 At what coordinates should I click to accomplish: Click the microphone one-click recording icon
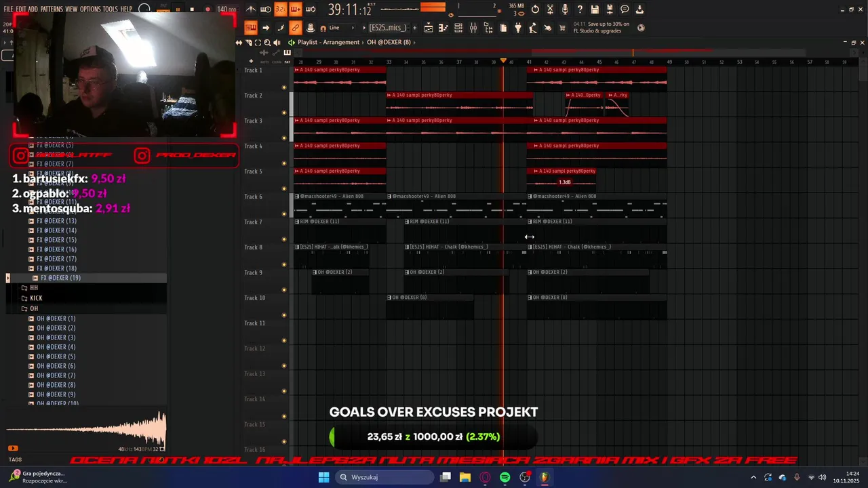565,9
